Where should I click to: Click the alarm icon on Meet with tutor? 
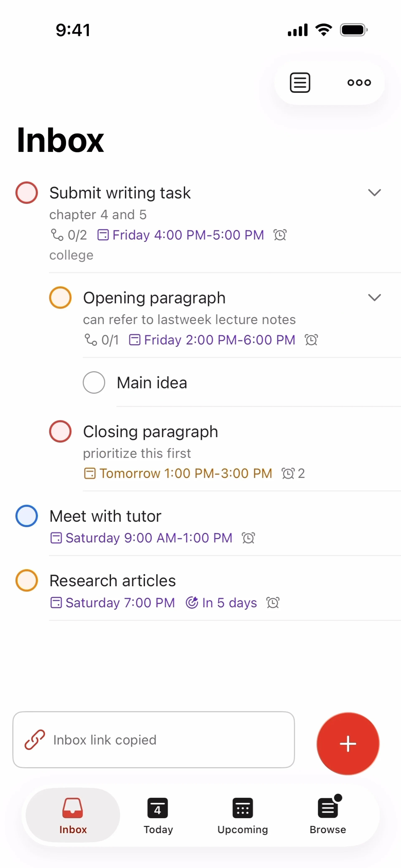click(x=249, y=538)
